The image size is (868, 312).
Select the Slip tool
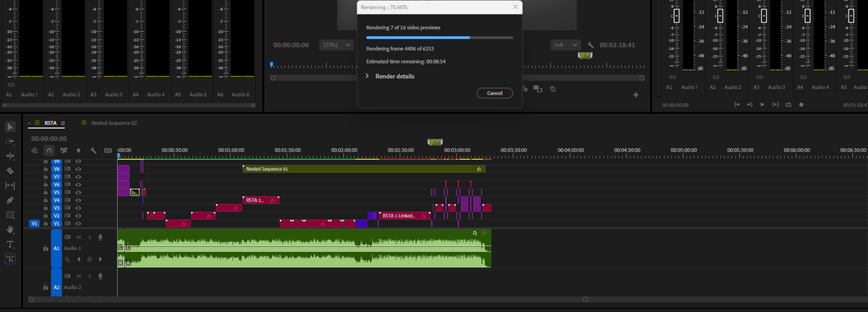(x=10, y=186)
